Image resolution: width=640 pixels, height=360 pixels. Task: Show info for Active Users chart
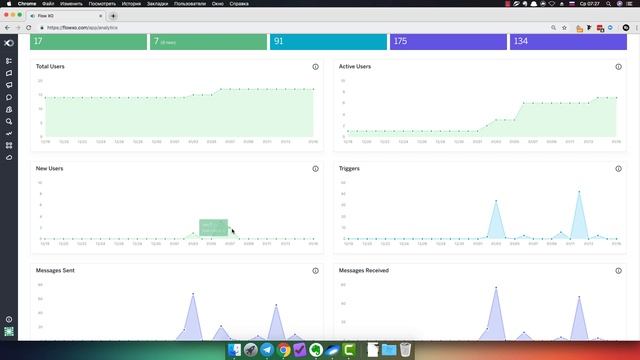click(618, 67)
